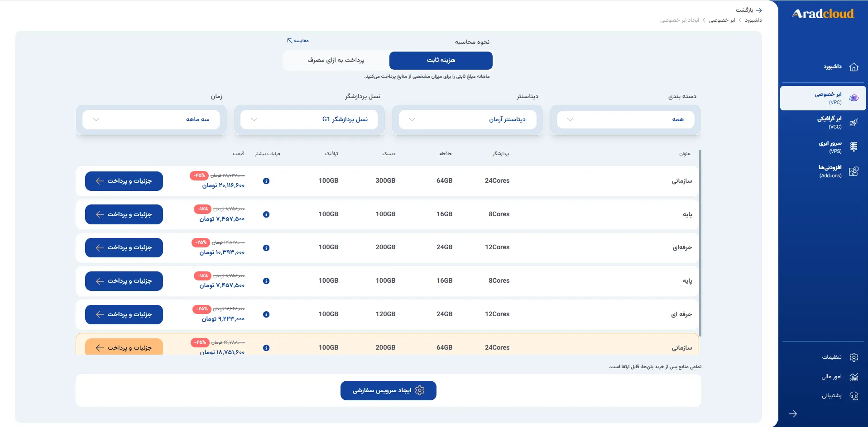This screenshot has height=427, width=868.
Task: Click the تنظیمات sidebar menu label
Action: [x=832, y=357]
